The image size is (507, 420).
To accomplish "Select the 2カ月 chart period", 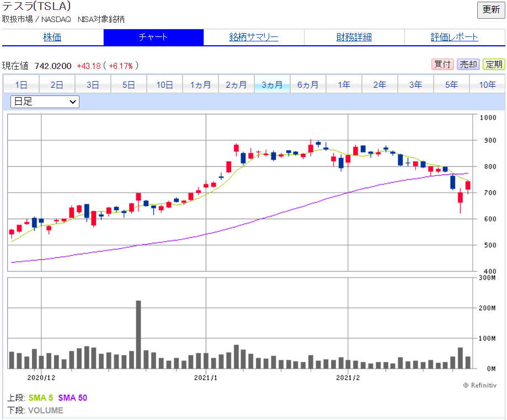I will click(x=236, y=85).
